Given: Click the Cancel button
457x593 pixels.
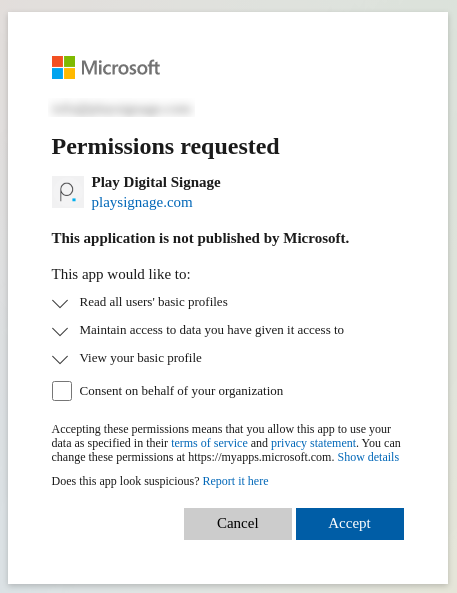Looking at the screenshot, I should (x=238, y=524).
